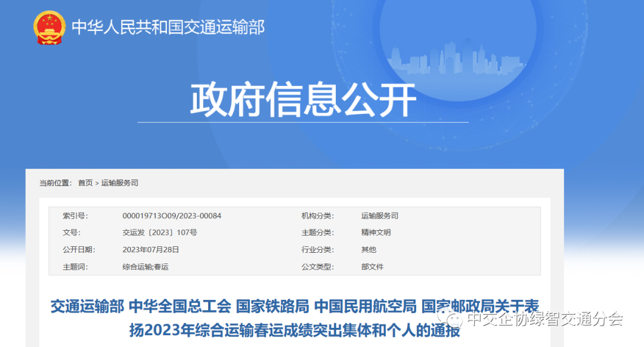644x347 pixels.
Task: Open the 政府信息公开 heading
Action: coord(302,100)
